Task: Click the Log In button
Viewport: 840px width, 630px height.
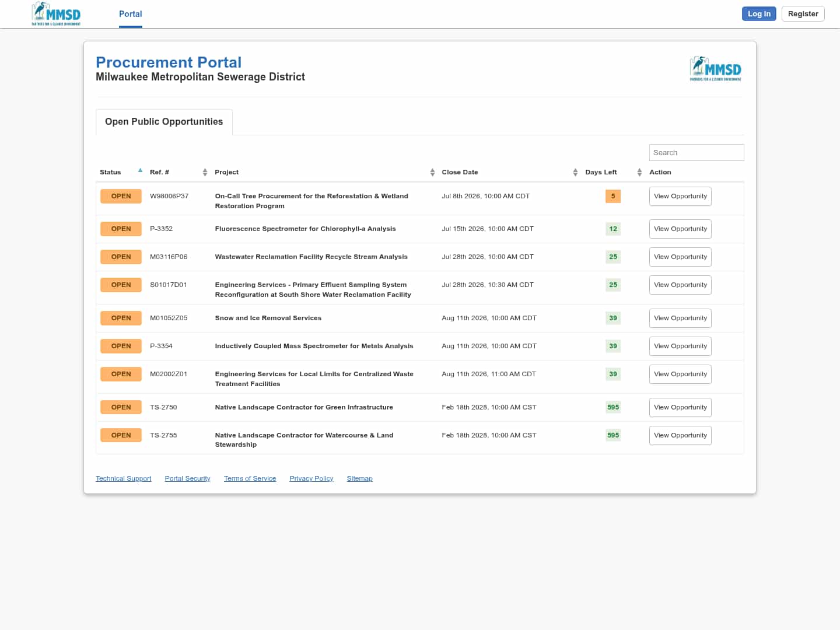Action: [x=759, y=14]
